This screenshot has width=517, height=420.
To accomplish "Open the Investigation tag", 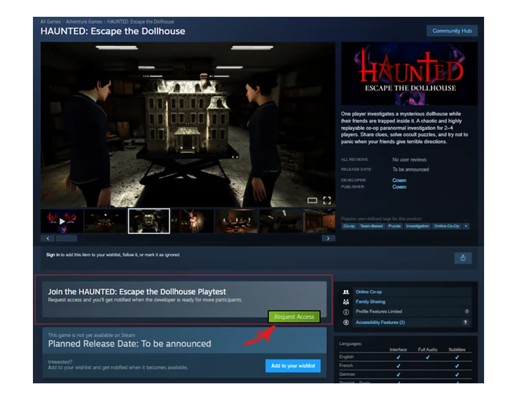I will pyautogui.click(x=418, y=226).
